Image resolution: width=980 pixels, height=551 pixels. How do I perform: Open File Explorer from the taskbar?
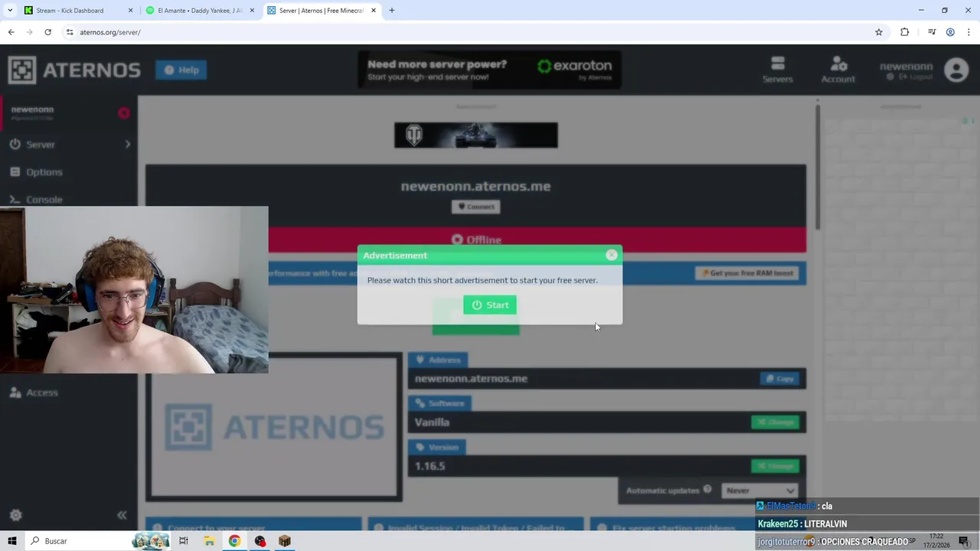point(209,541)
